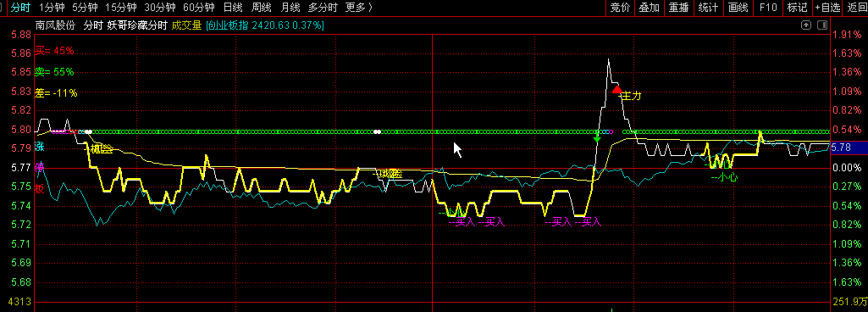Open the 日线 daily chart
868x312 pixels.
tap(233, 7)
